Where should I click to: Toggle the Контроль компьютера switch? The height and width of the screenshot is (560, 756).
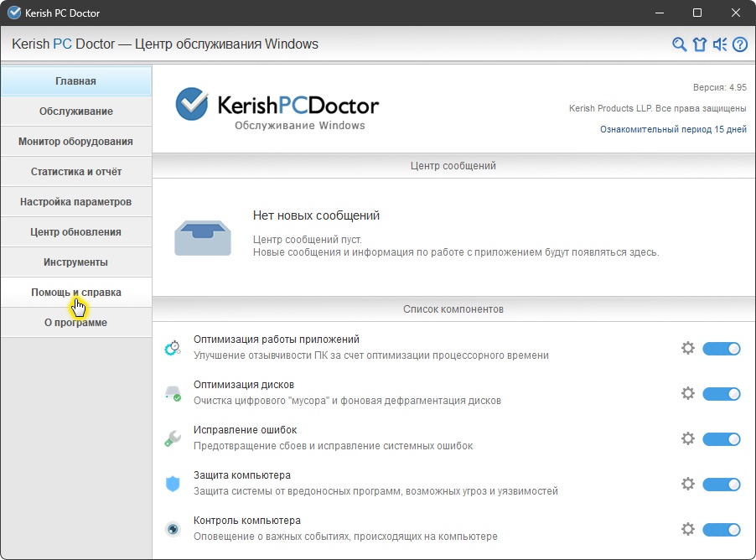722,530
